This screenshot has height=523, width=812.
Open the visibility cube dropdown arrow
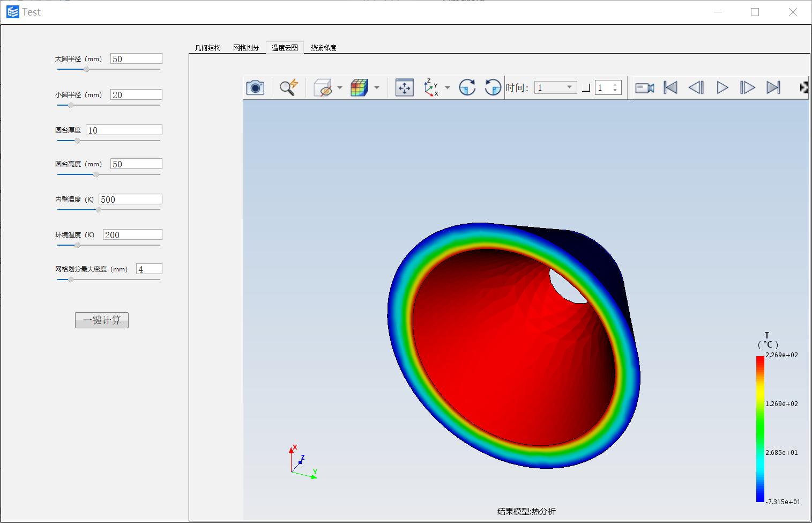pos(340,87)
